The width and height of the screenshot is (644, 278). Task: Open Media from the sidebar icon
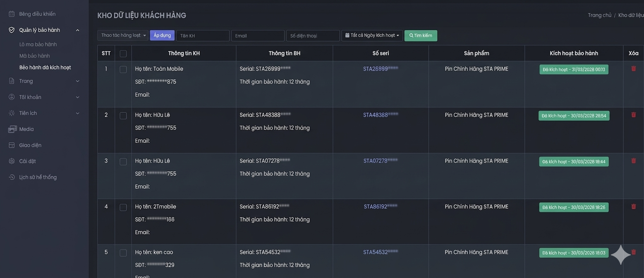click(12, 129)
